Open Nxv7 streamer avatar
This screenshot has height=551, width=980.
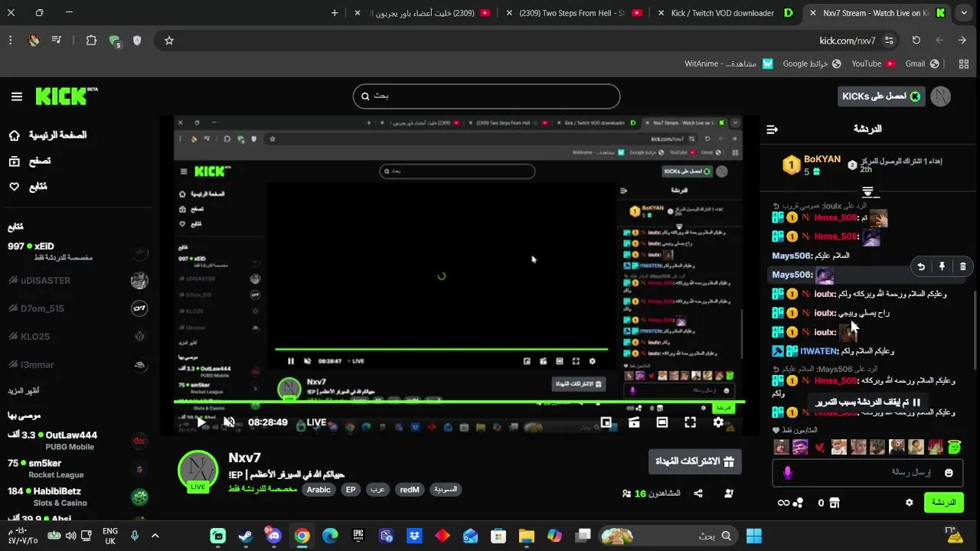[198, 471]
